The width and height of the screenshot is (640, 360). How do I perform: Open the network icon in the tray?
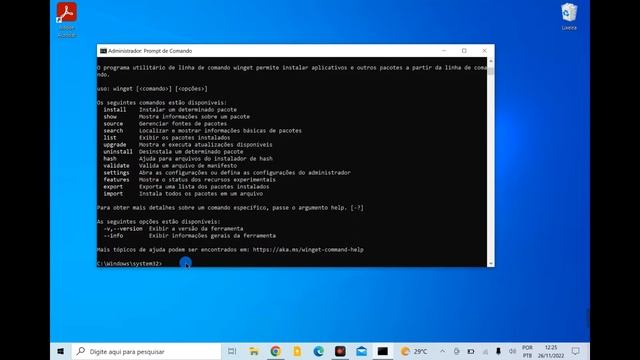(485, 351)
